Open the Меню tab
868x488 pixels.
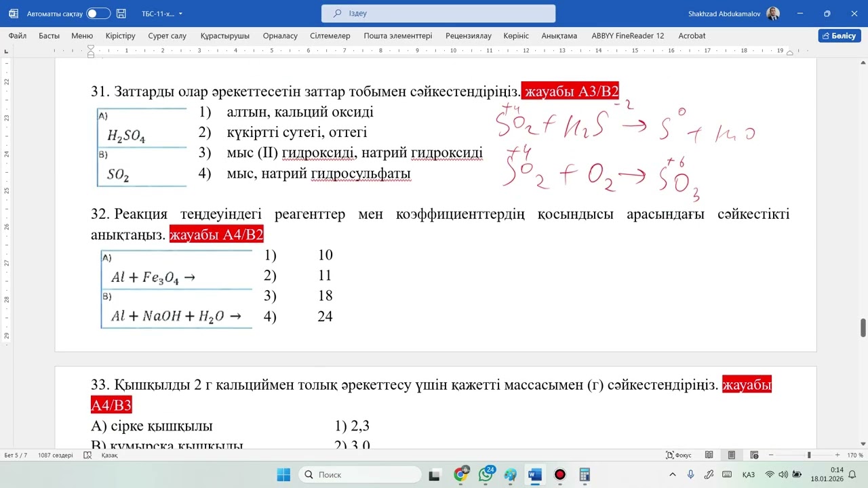[x=82, y=36]
